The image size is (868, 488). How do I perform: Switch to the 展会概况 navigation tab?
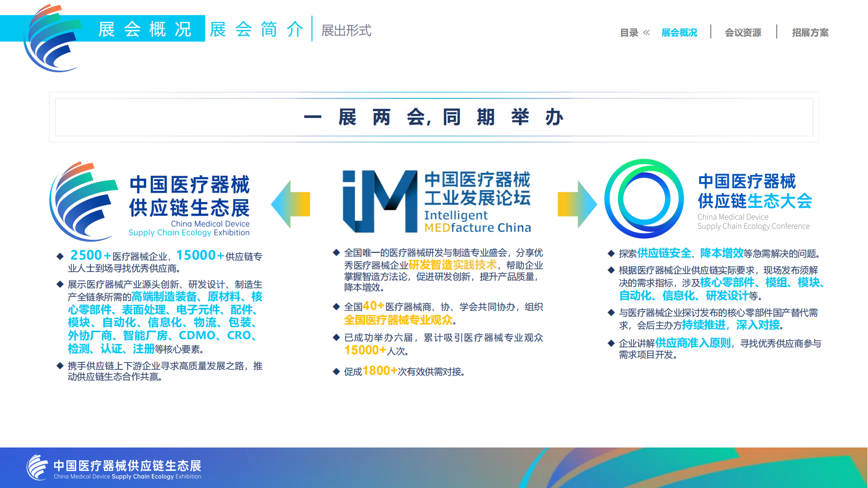pos(679,33)
